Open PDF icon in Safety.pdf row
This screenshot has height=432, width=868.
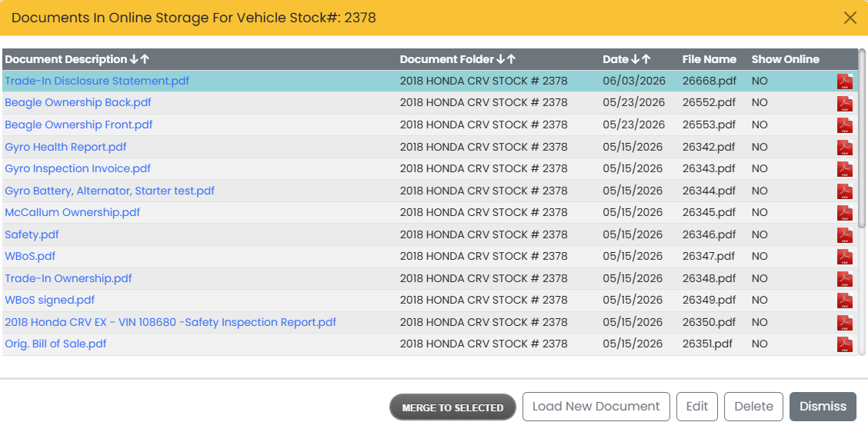[x=844, y=235]
